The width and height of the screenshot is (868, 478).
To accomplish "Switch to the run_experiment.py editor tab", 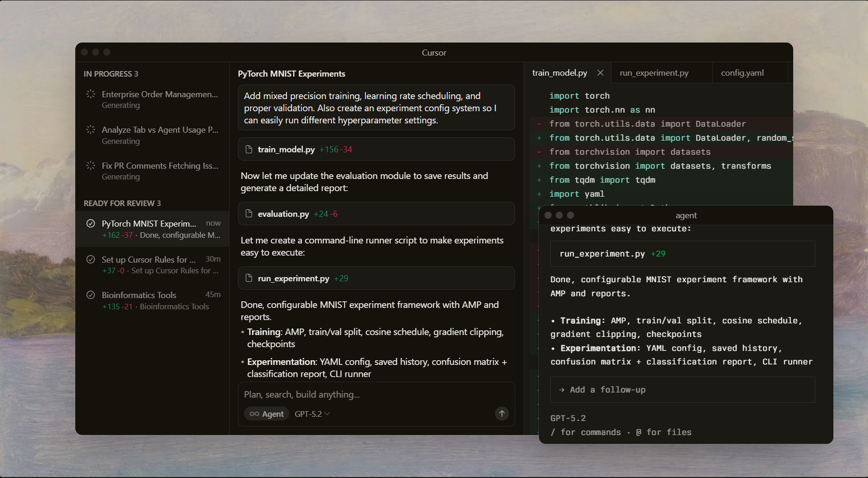I will point(653,73).
